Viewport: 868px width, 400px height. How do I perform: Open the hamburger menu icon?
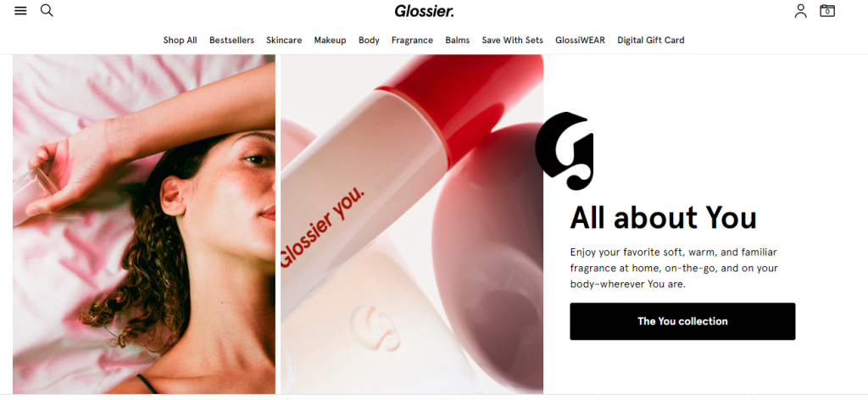pos(20,10)
